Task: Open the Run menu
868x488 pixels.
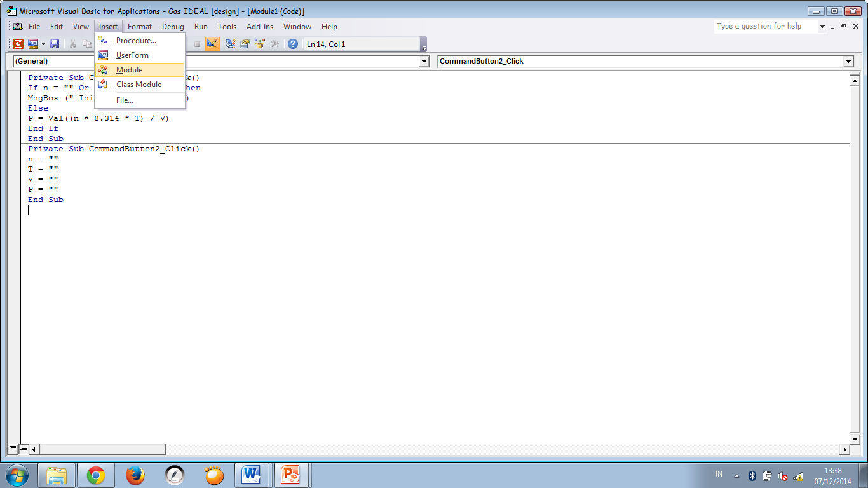Action: [201, 27]
